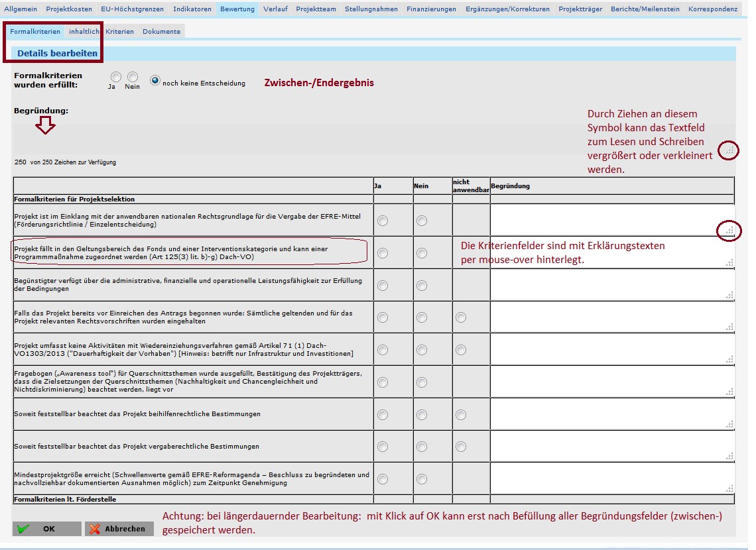
Task: Open the Korrespondenz tab
Action: tap(712, 9)
